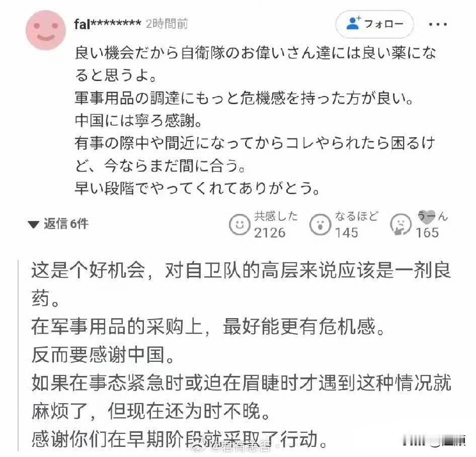Open the fal******** username profile
476x457 pixels.
pyautogui.click(x=108, y=24)
